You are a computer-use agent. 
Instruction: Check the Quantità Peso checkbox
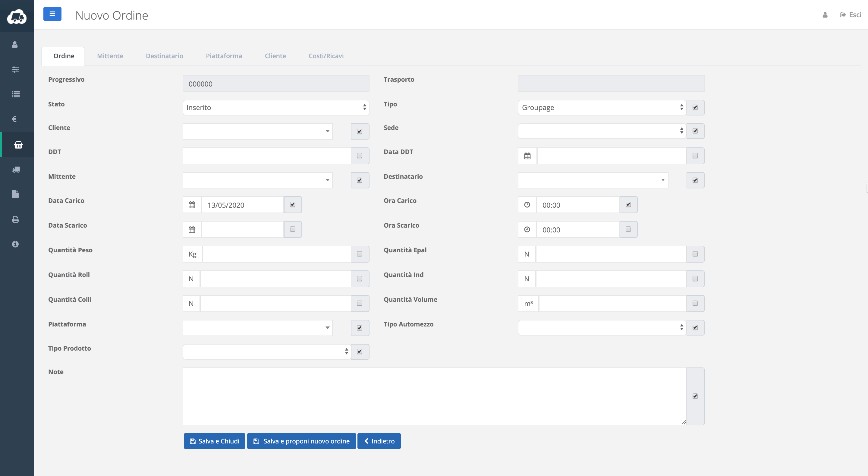(360, 254)
